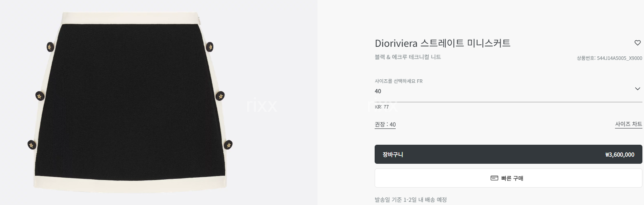The width and height of the screenshot is (644, 205).
Task: Add item to cart with 장바구니 button
Action: (x=508, y=154)
